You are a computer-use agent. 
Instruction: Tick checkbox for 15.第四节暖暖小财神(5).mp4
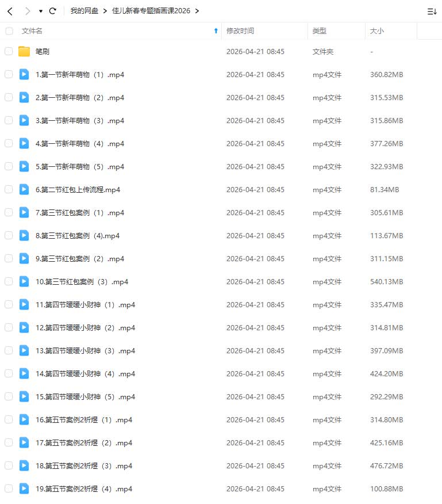(9, 396)
